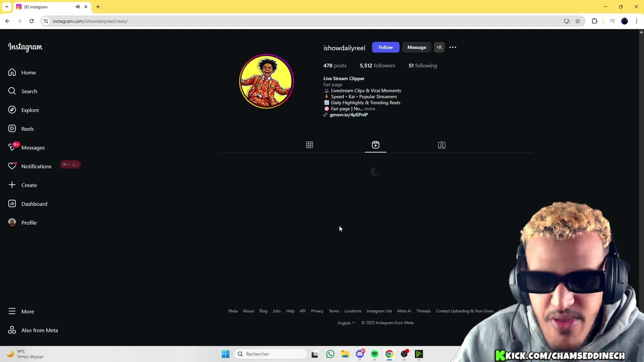Open the Instagram Lite footer link
Screen dimensions: 644x362
[379, 311]
